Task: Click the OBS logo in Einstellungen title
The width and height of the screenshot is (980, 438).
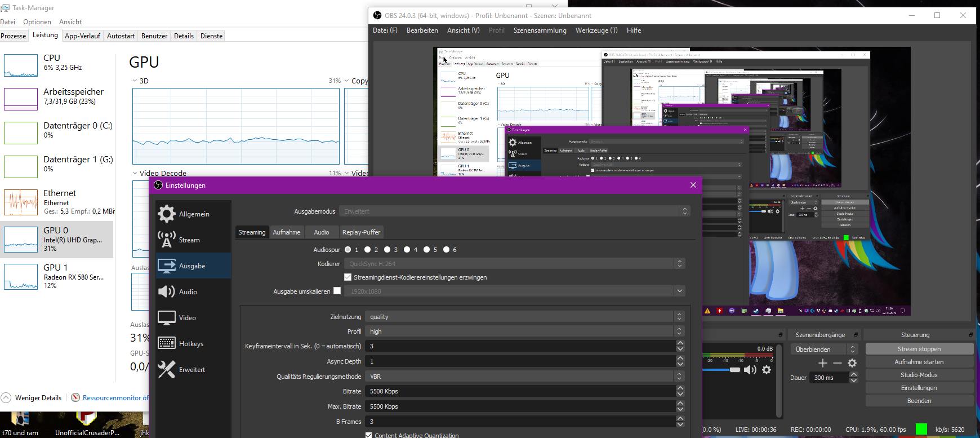Action: point(158,185)
